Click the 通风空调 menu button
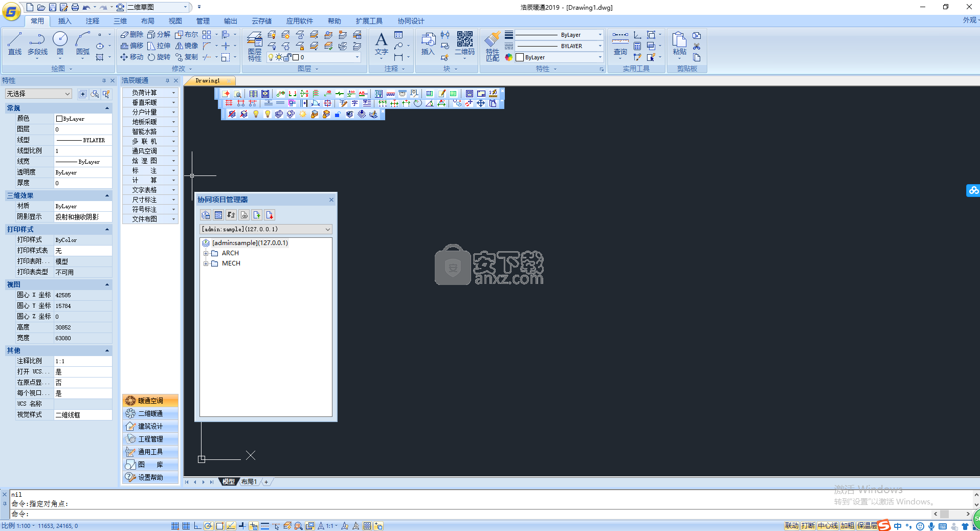Image resolution: width=980 pixels, height=531 pixels. (x=150, y=151)
